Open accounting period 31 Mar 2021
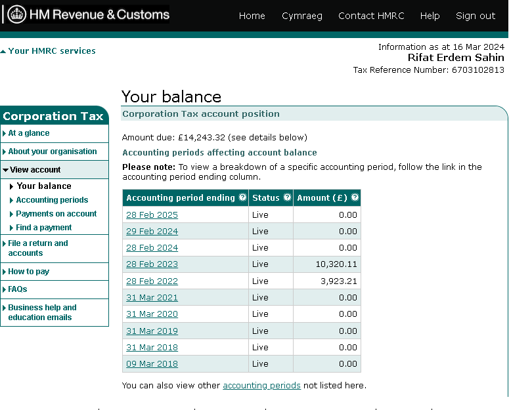This screenshot has width=532, height=410. 152,298
